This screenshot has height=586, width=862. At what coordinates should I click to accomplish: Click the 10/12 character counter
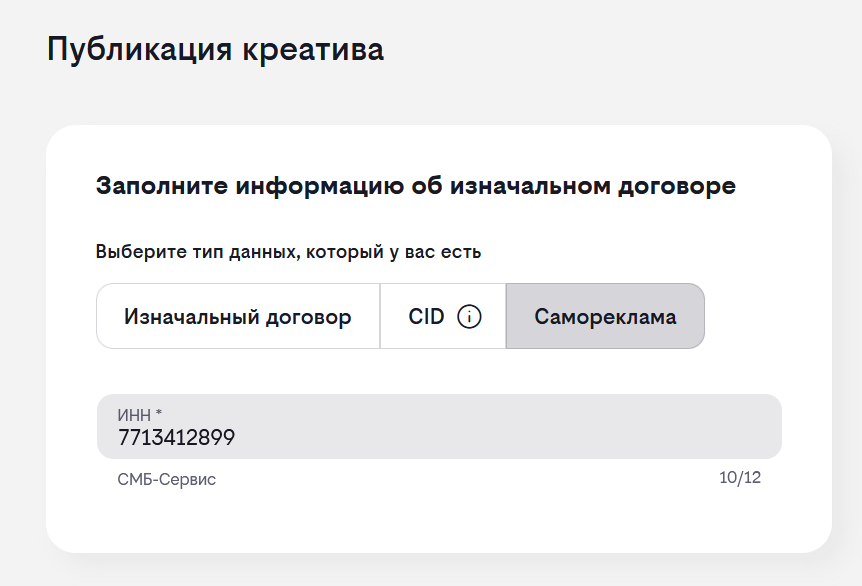740,478
